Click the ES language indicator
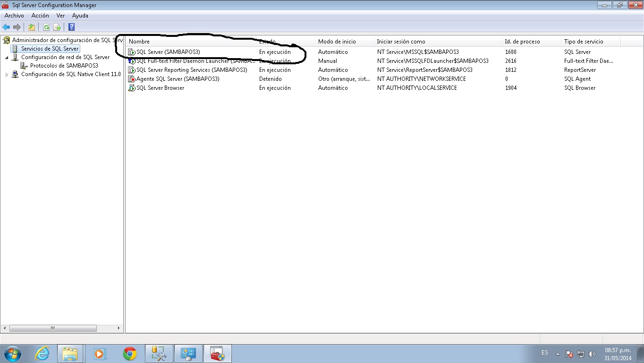Image resolution: width=644 pixels, height=363 pixels. pyautogui.click(x=545, y=353)
